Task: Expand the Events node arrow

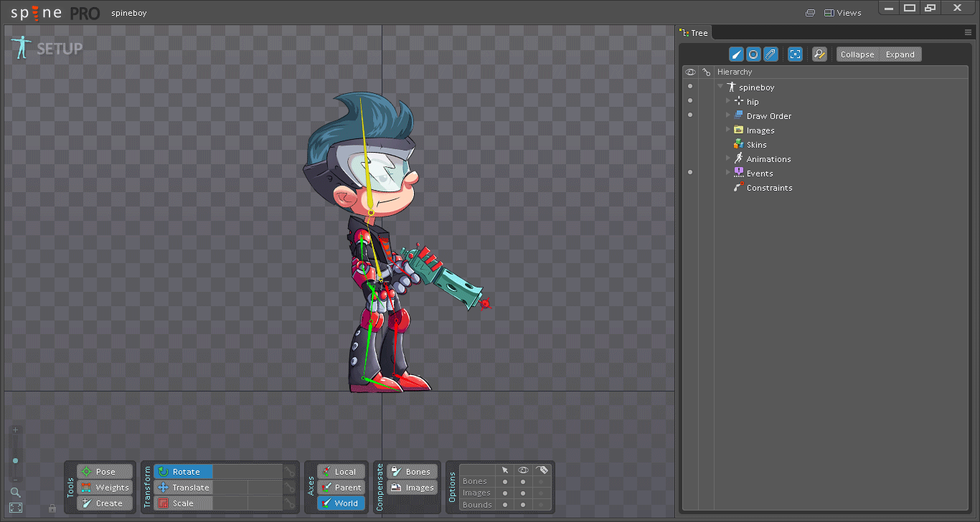Action: (x=728, y=173)
